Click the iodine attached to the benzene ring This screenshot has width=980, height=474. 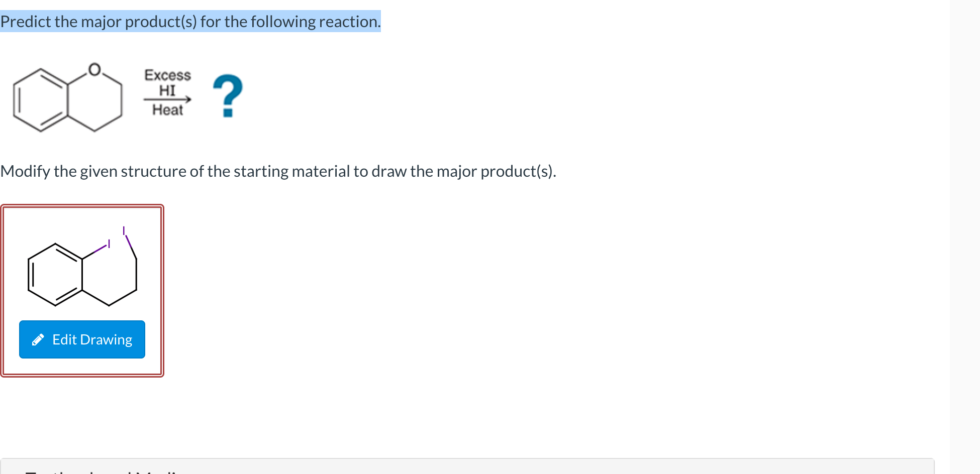(109, 244)
